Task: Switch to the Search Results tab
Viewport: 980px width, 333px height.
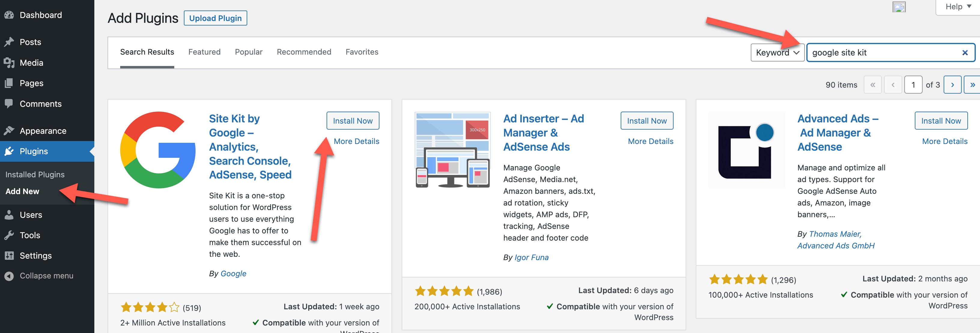Action: click(x=147, y=52)
